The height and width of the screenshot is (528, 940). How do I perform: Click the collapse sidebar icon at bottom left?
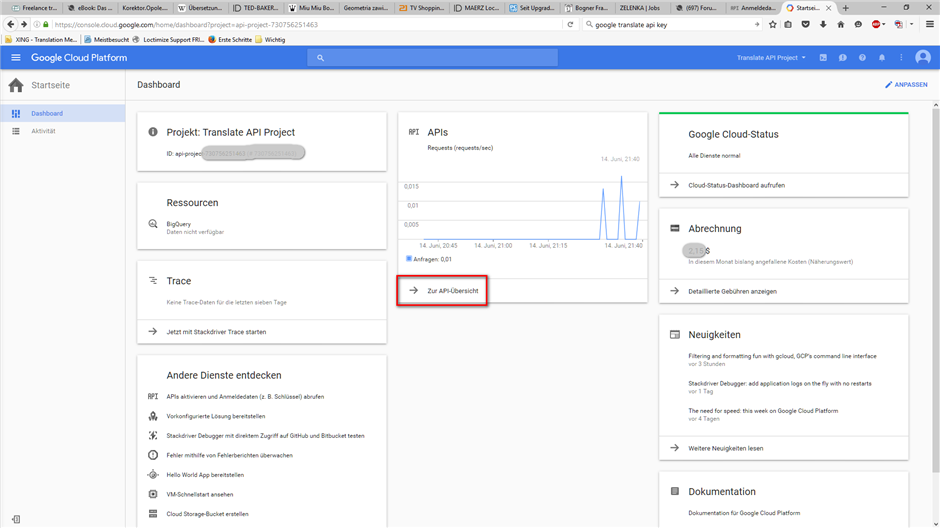pyautogui.click(x=16, y=519)
